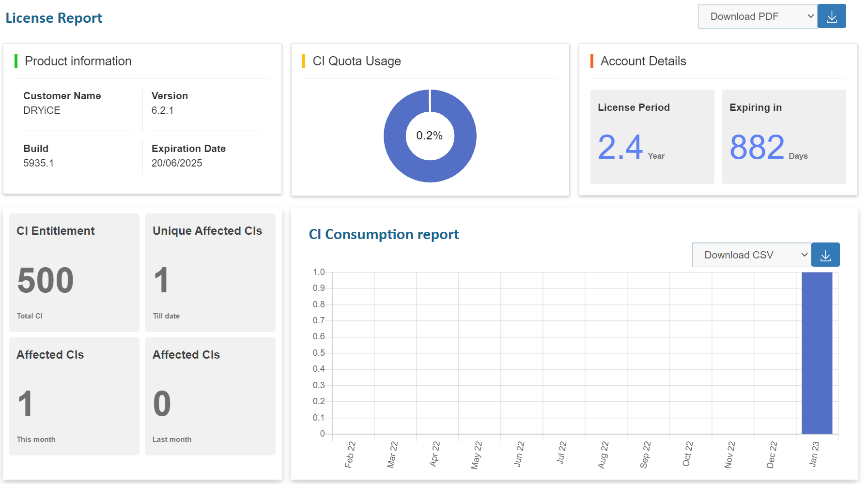Open the Download CSV dropdown
This screenshot has width=868, height=484.
[x=751, y=255]
